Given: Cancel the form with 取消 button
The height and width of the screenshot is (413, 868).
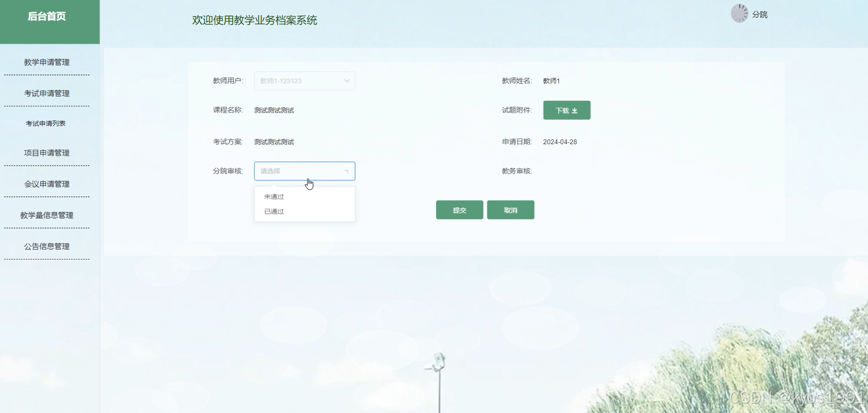Looking at the screenshot, I should [511, 210].
